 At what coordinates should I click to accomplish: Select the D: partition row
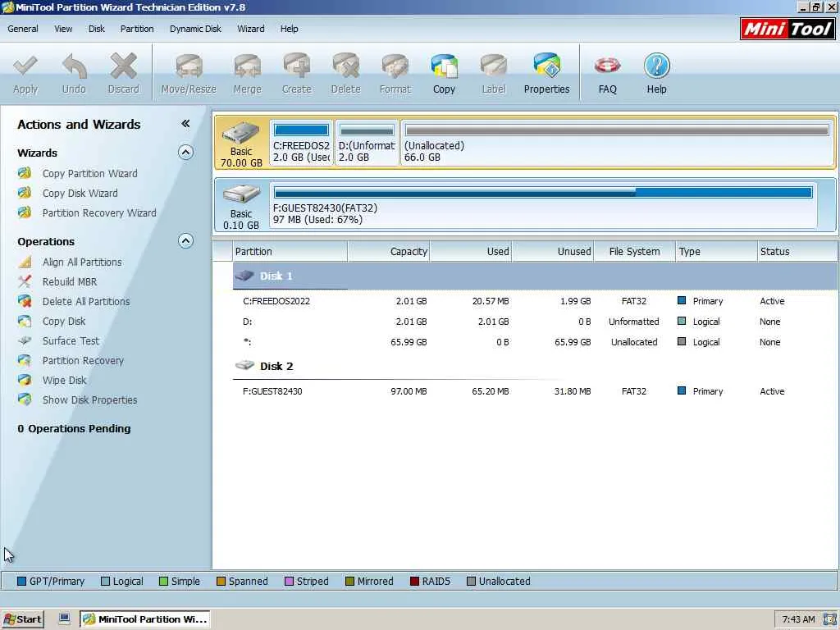[535, 322]
